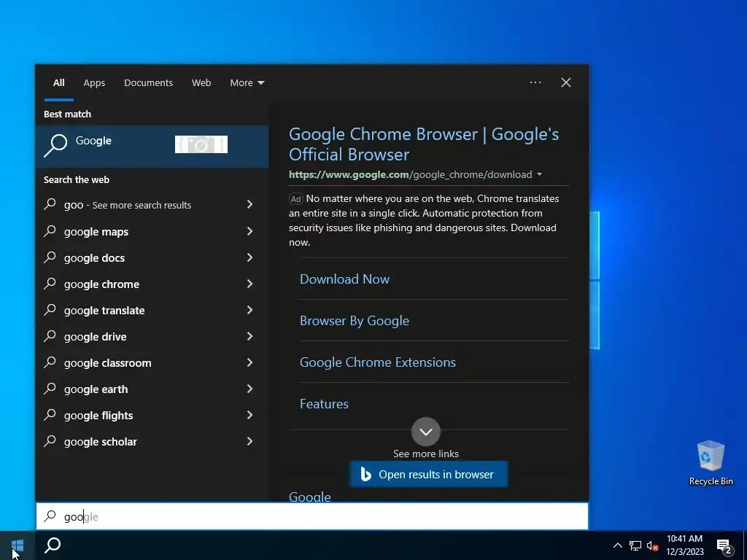The image size is (747, 560).
Task: Open the Google Chrome Extensions link
Action: click(378, 362)
